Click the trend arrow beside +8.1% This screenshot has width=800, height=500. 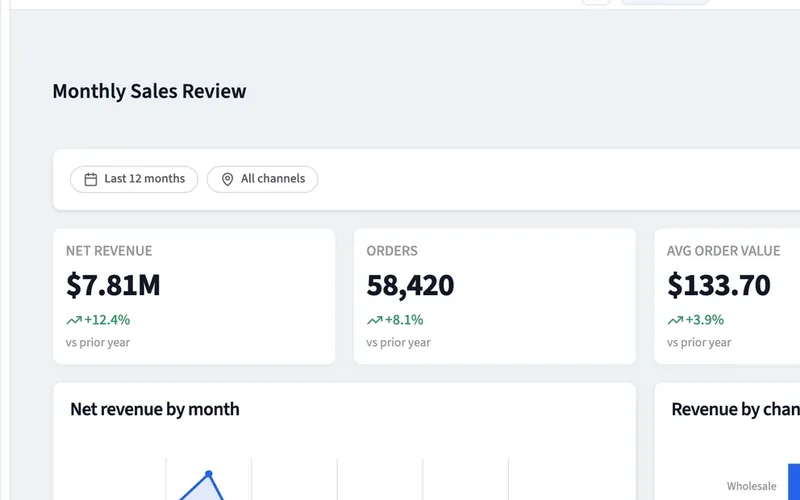point(374,320)
